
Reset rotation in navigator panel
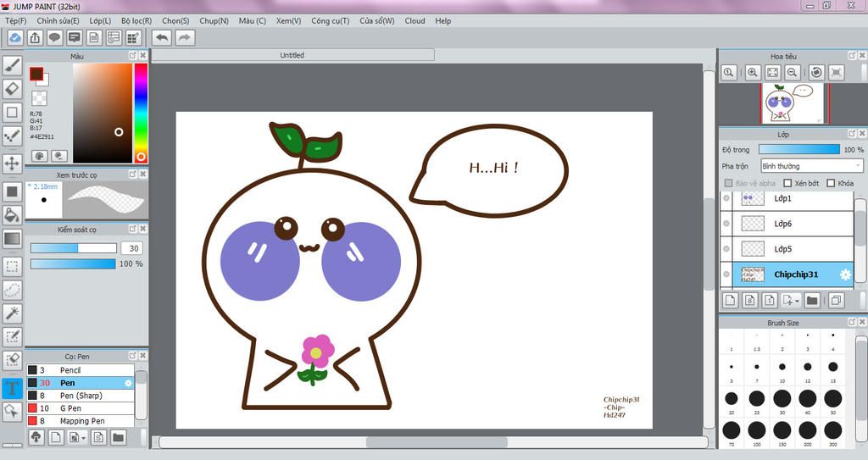816,73
